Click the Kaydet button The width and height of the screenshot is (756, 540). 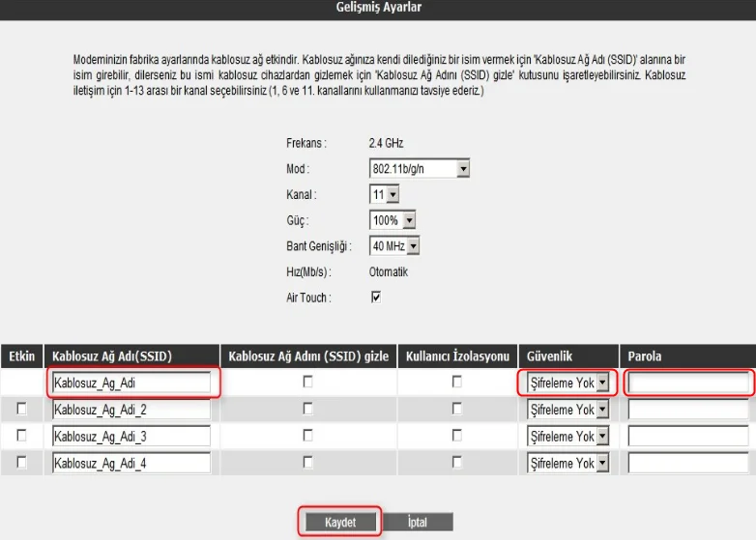(339, 523)
